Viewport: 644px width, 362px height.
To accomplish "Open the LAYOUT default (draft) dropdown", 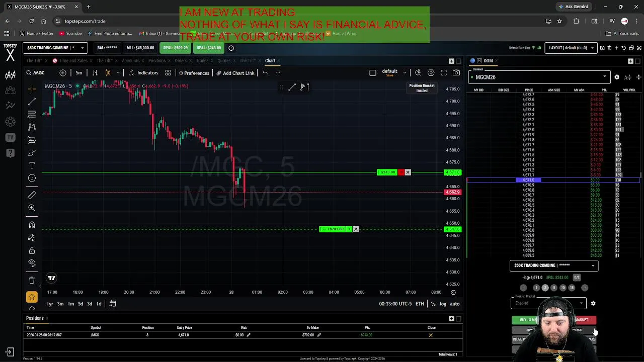I will 572,48.
